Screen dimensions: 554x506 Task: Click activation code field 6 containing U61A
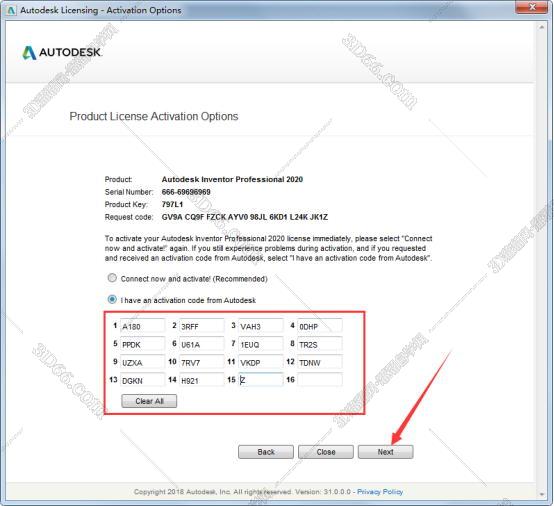pyautogui.click(x=202, y=344)
